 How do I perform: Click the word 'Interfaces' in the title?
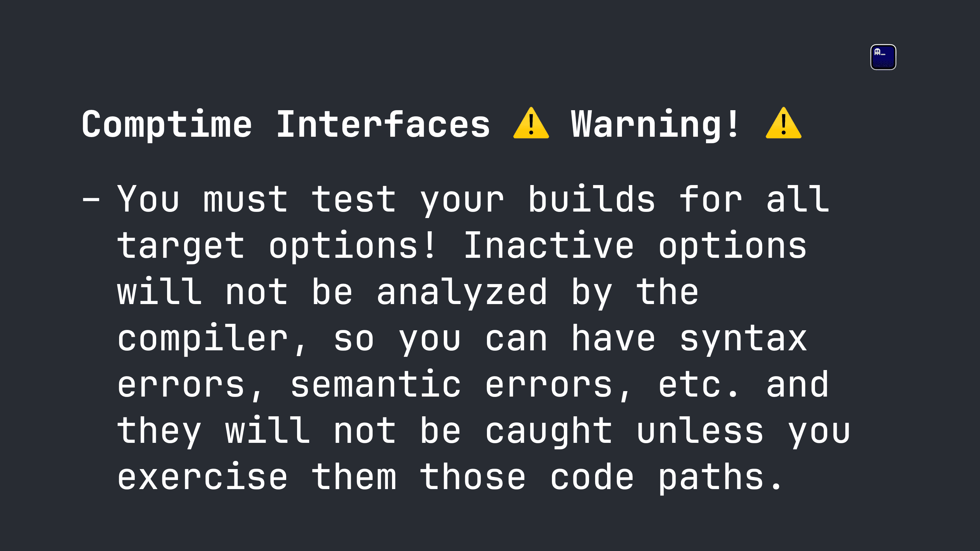pos(383,124)
